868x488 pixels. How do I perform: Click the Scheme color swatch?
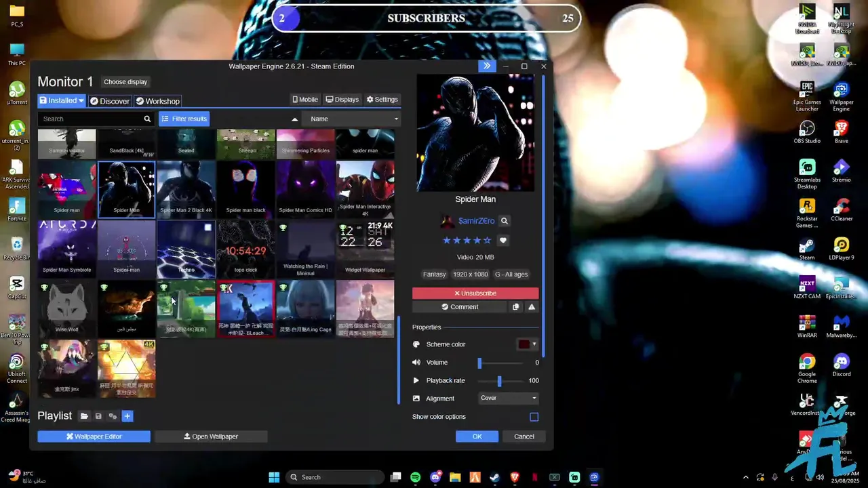(524, 344)
